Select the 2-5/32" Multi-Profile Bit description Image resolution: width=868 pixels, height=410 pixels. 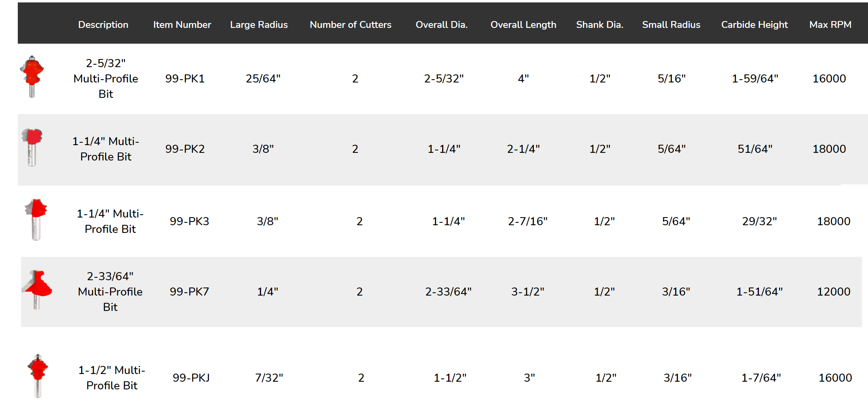pos(106,78)
